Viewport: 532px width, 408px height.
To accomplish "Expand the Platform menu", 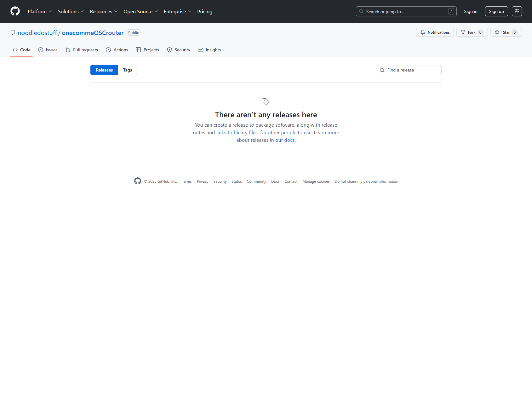I will coord(40,11).
